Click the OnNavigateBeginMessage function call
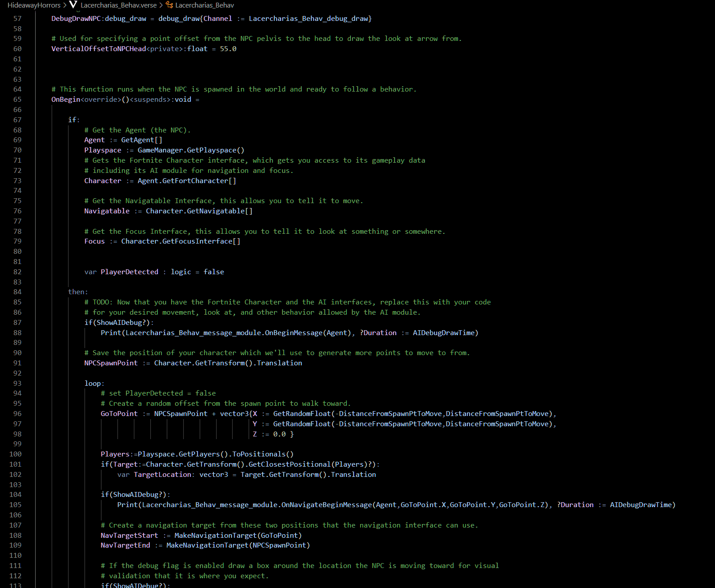 326,505
